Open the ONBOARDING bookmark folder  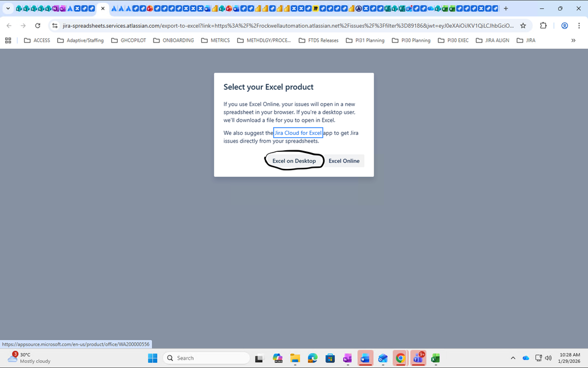pos(173,40)
